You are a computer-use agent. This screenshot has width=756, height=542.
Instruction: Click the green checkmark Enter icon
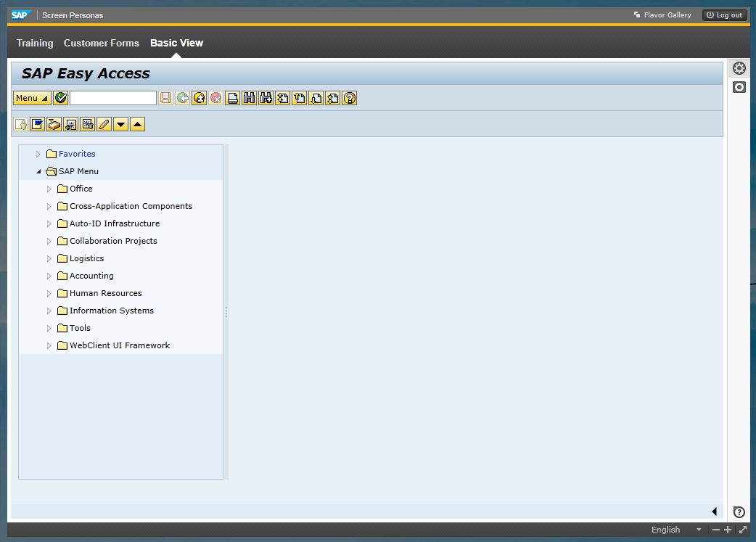pyautogui.click(x=61, y=99)
